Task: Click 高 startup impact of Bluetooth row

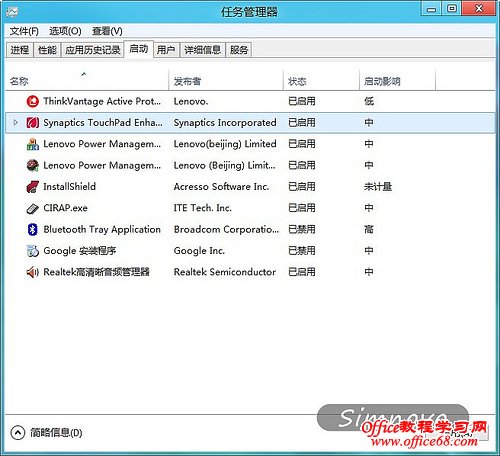Action: (369, 229)
